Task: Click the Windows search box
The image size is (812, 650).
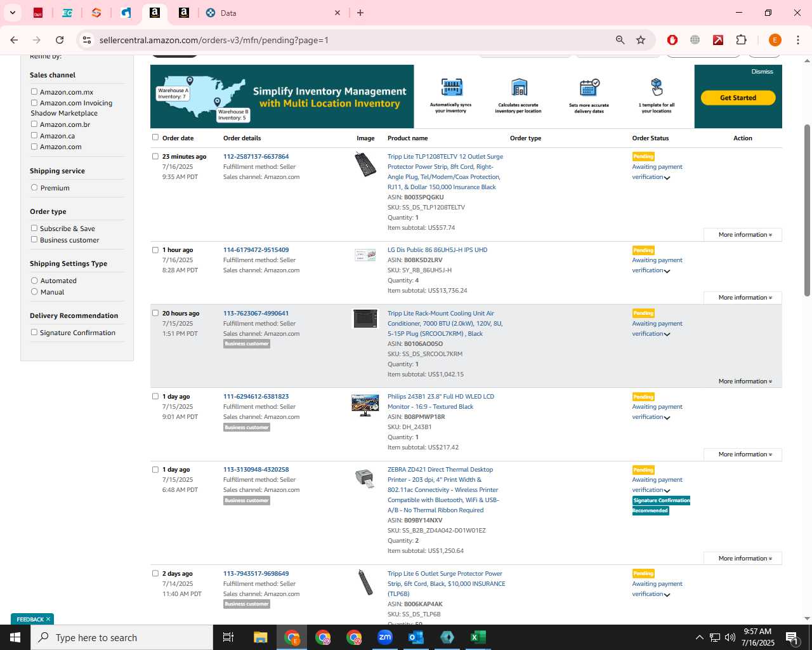Action: [x=122, y=637]
